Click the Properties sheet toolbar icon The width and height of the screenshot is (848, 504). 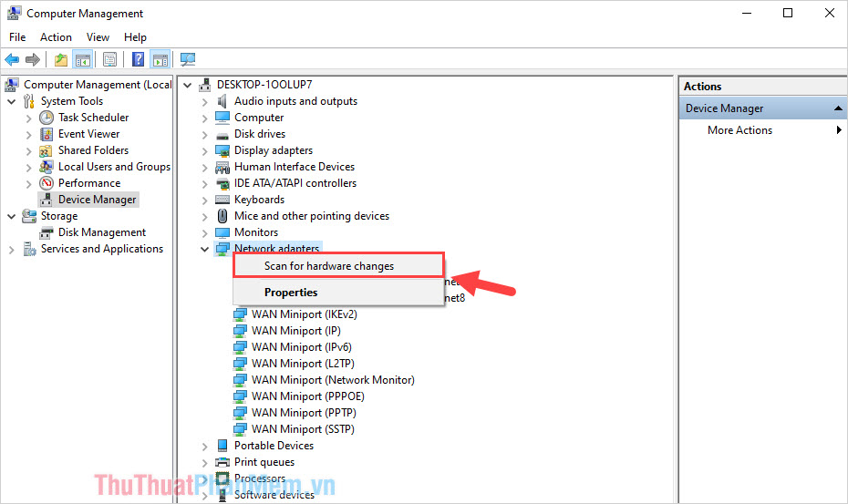109,59
